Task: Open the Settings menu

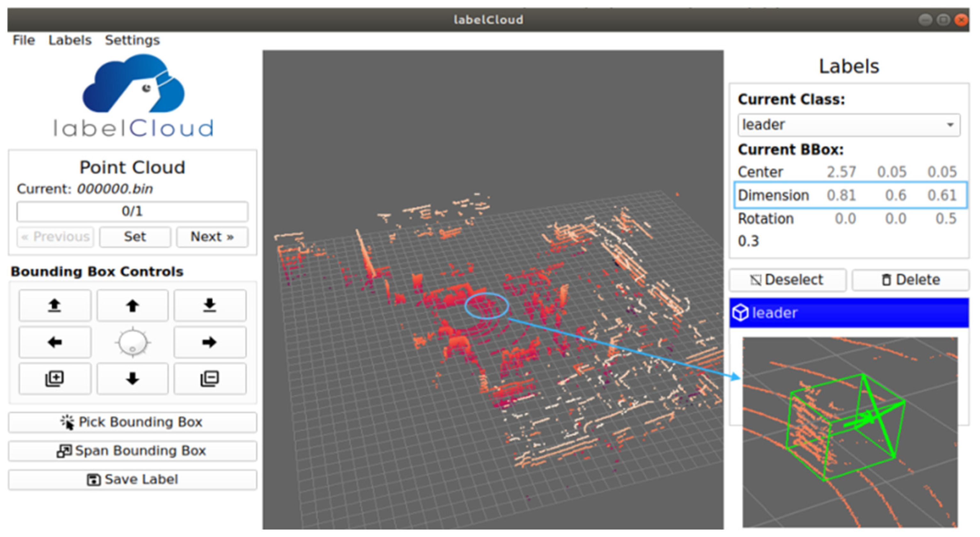Action: (x=132, y=40)
